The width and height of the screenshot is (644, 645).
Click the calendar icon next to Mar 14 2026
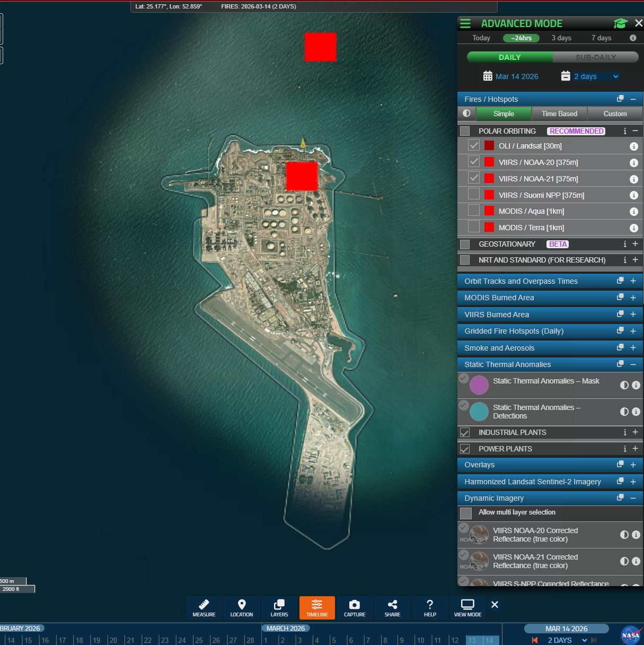coord(488,76)
